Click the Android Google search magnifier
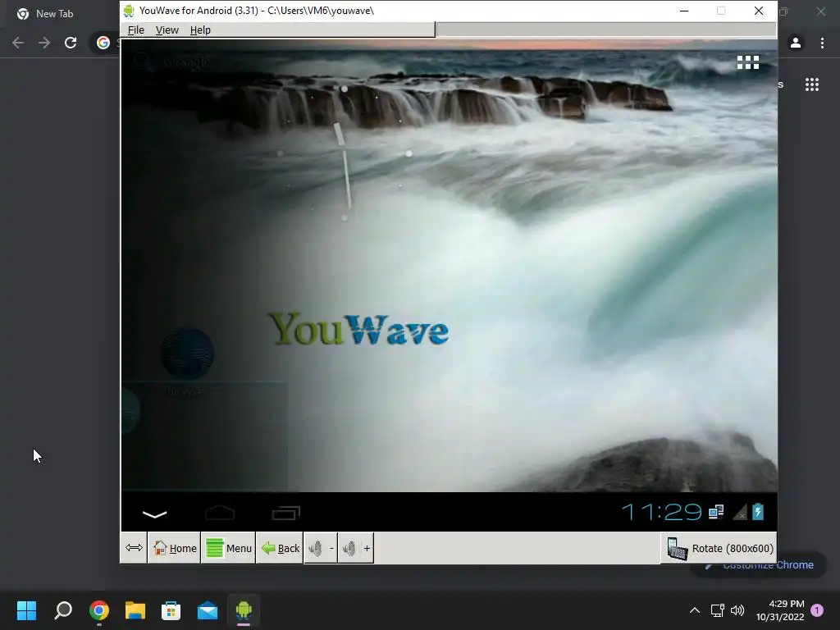This screenshot has width=840, height=630. (x=142, y=62)
